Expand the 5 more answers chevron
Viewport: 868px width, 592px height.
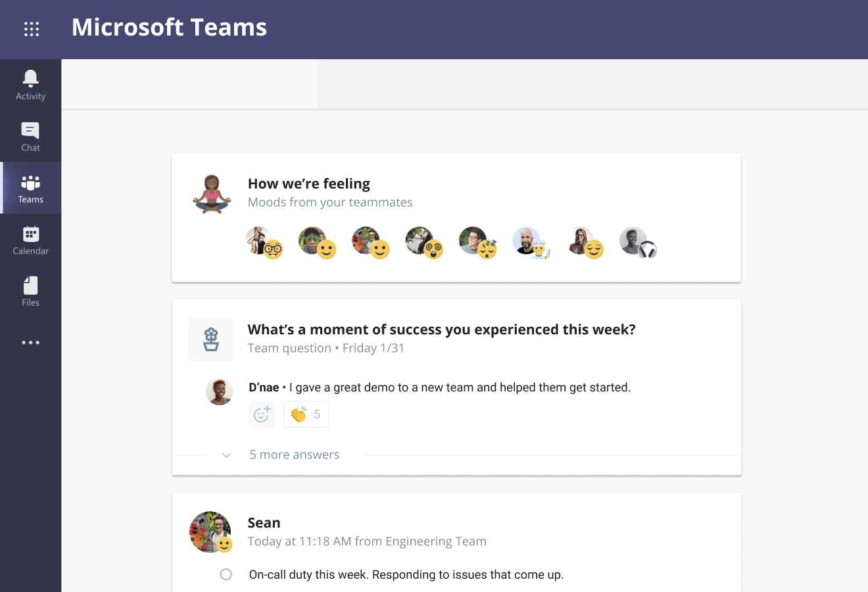pos(226,455)
